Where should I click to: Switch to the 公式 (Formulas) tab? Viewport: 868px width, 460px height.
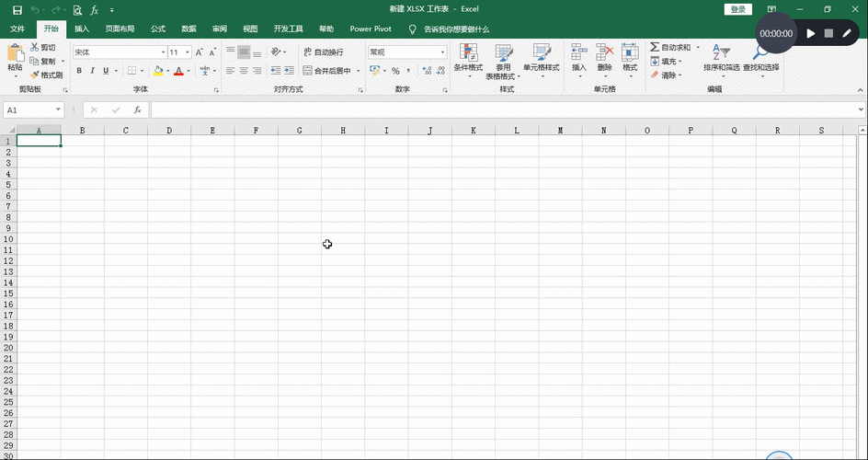[158, 29]
